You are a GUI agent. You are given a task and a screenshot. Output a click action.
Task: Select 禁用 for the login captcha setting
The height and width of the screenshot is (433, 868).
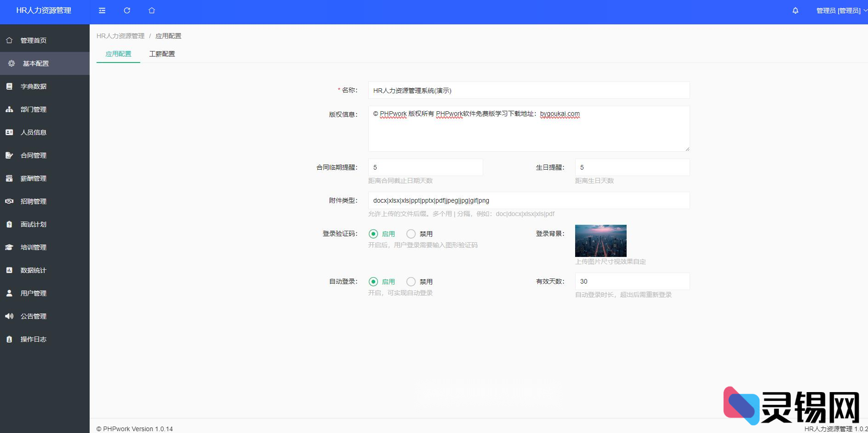pos(411,234)
